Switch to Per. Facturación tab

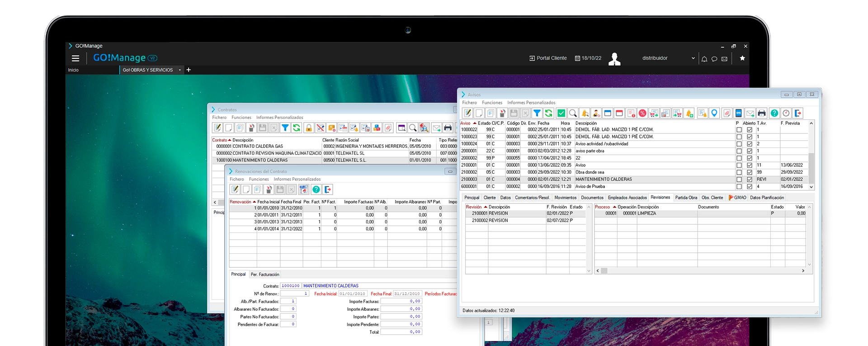tap(265, 275)
